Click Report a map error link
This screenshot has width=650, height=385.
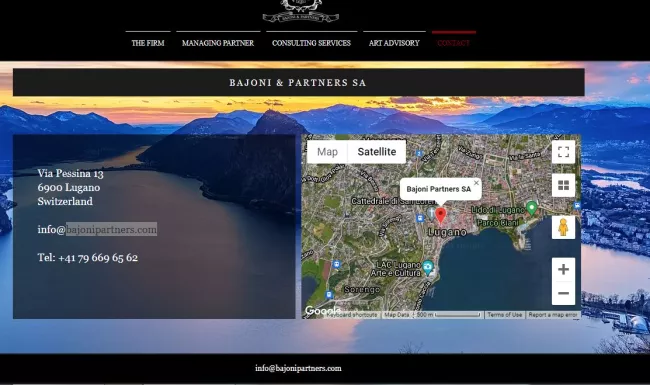[x=553, y=315]
